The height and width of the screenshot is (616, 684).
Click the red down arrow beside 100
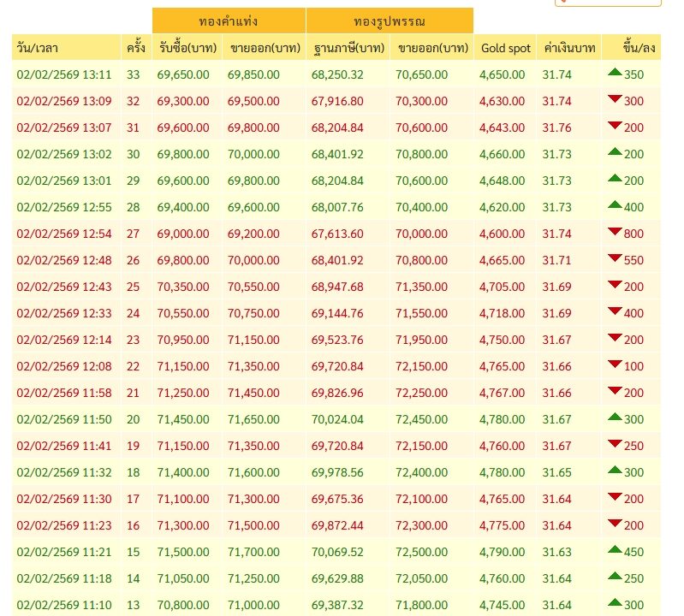(614, 364)
